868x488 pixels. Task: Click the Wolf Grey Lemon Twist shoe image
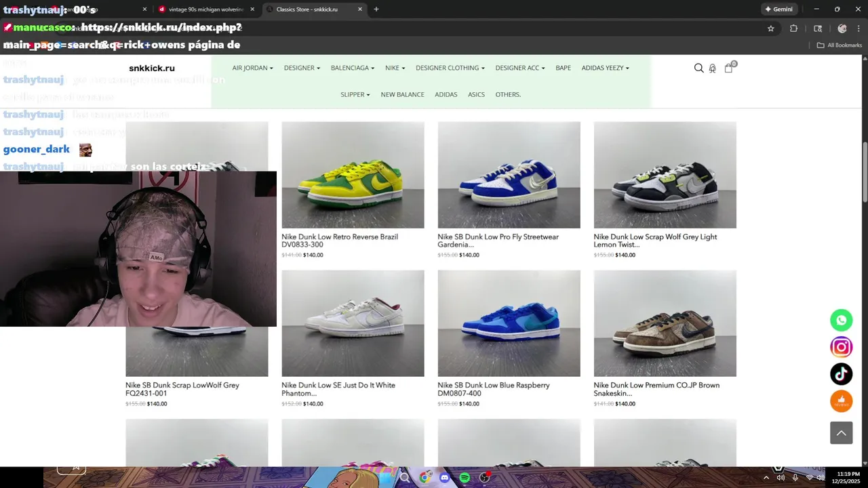(665, 175)
